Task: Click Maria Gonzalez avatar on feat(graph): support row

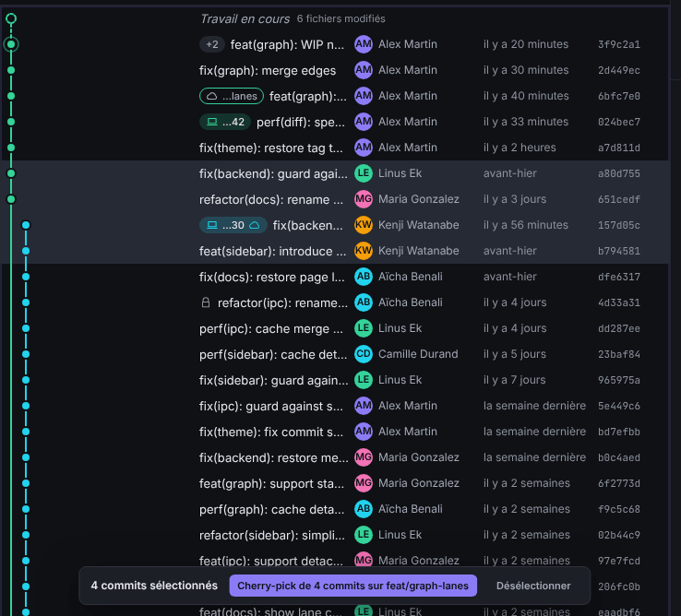Action: [364, 483]
